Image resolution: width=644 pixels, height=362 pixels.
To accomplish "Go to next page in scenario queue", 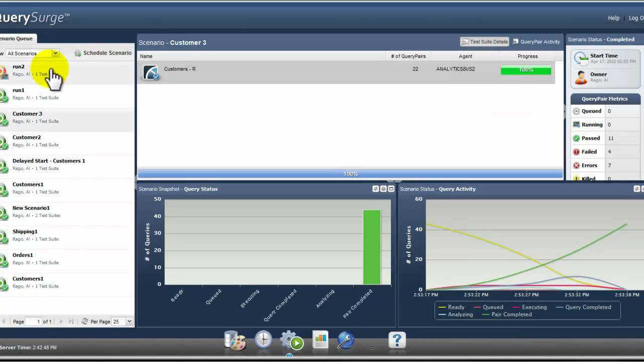I will pos(61,321).
